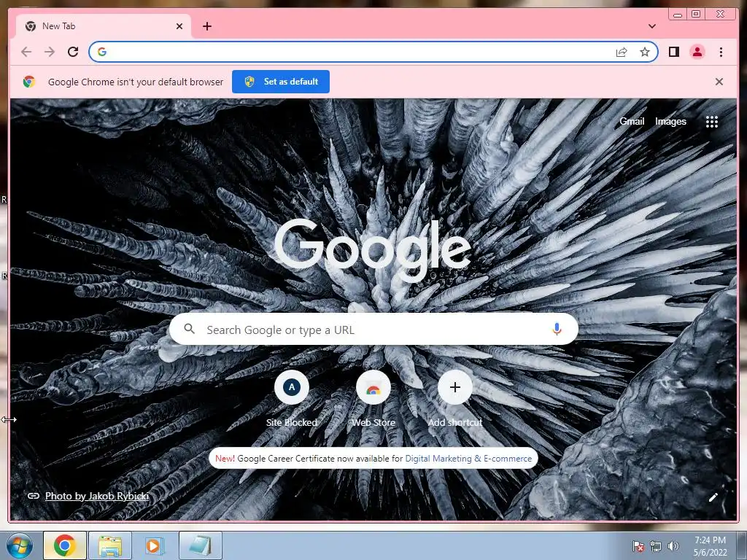747x560 pixels.
Task: Open a new tab with the plus button
Action: pos(207,26)
